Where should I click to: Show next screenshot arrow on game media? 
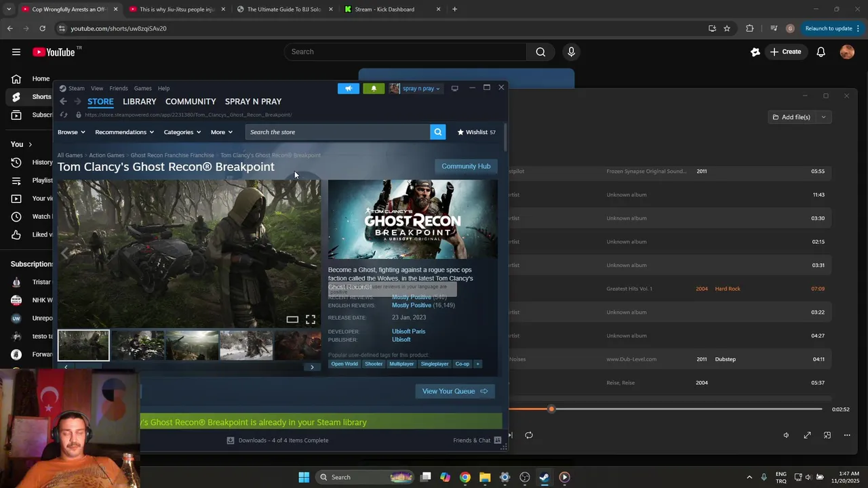tap(313, 253)
